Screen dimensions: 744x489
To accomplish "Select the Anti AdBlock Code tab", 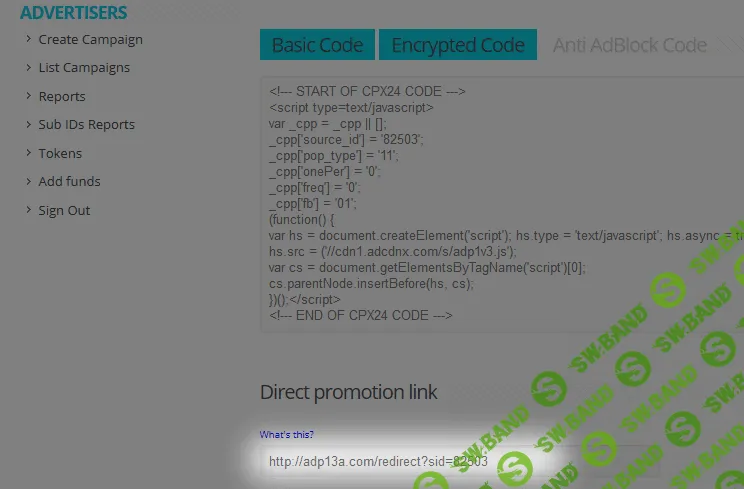I will point(630,45).
